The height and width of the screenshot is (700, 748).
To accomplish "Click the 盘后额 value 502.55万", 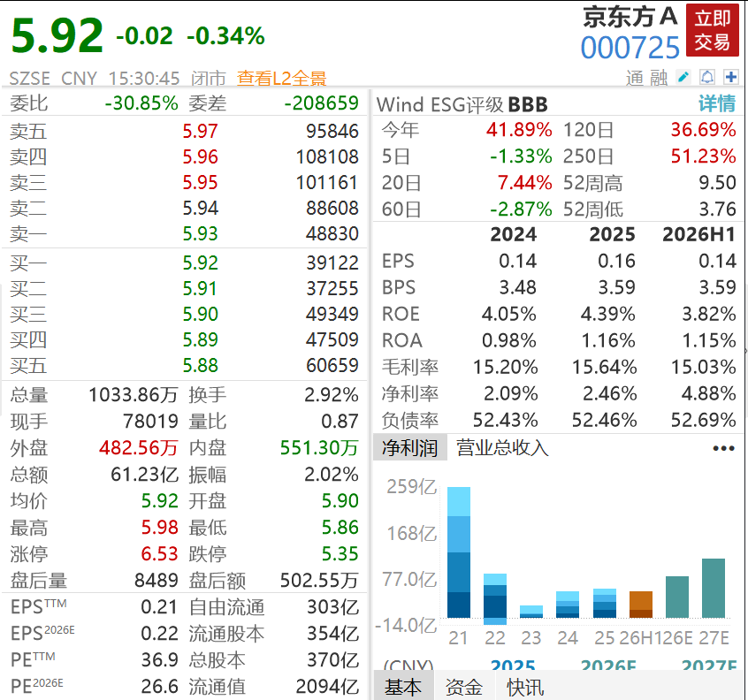I will click(319, 581).
